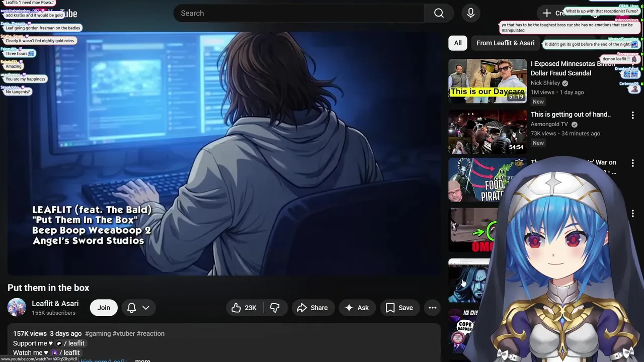Open the John Wick-style video thumbnail
Image resolution: width=644 pixels, height=362 pixels.
tap(469, 281)
